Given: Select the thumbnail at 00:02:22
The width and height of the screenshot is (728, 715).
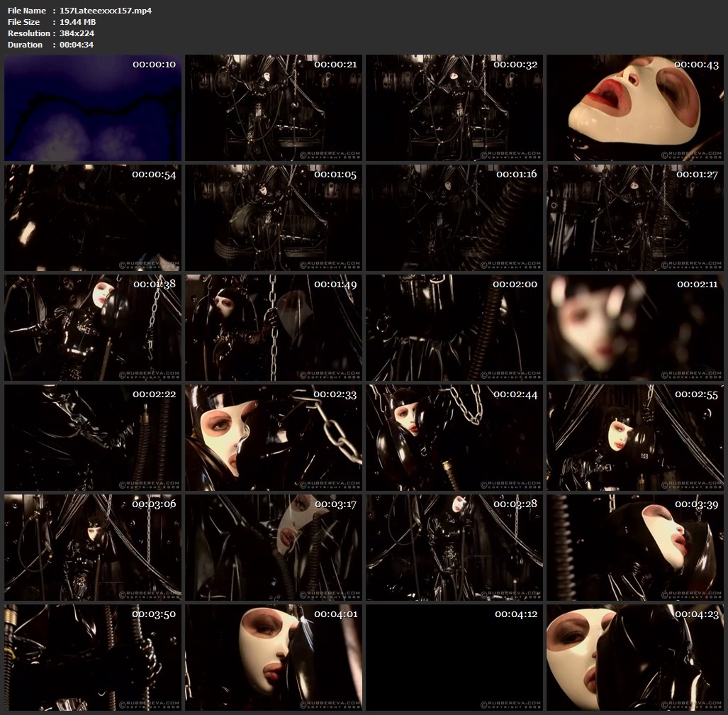Looking at the screenshot, I should (93, 438).
